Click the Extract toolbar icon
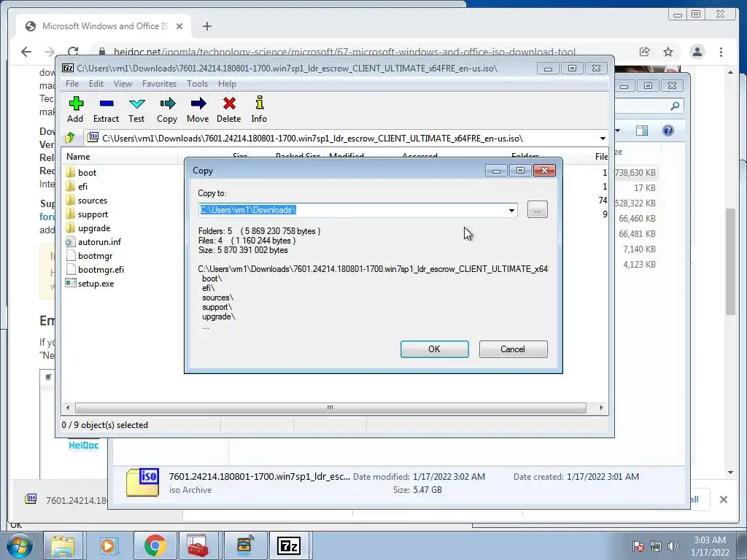Viewport: 747px width, 560px height. (107, 104)
